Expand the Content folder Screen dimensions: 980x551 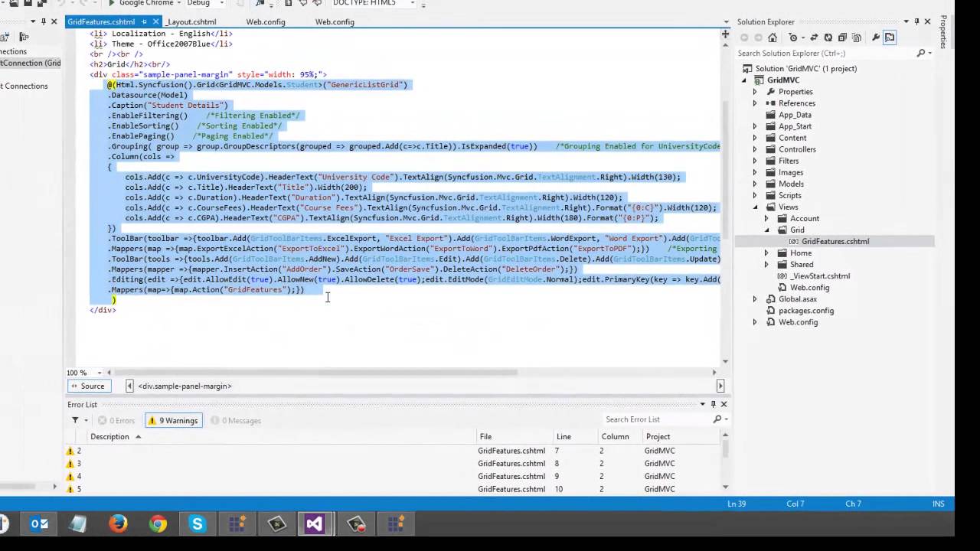pos(755,138)
